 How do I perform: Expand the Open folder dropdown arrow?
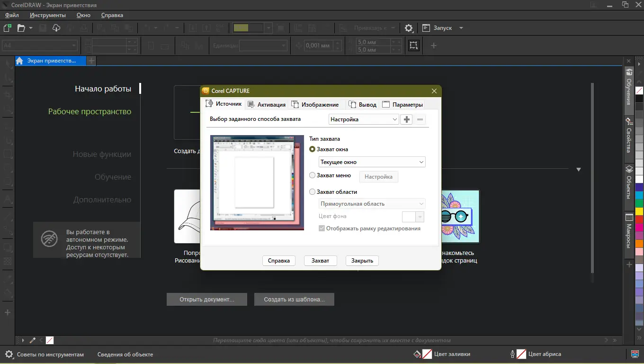[31, 28]
